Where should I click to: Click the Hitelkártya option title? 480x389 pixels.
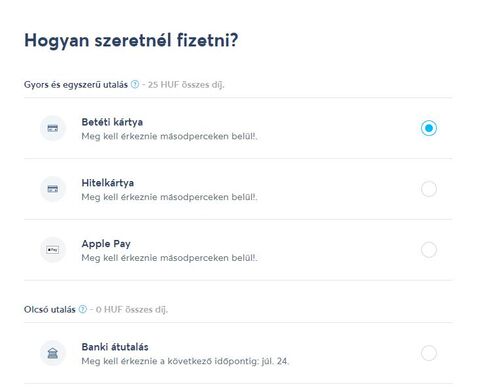(x=108, y=183)
